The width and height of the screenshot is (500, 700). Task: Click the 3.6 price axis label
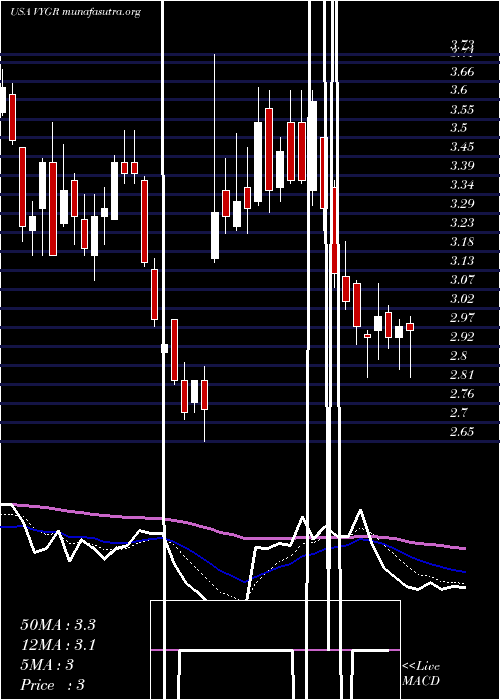(x=458, y=90)
